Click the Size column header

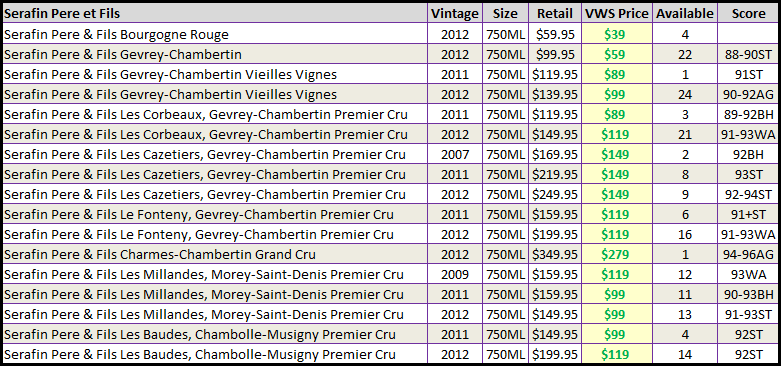(505, 13)
